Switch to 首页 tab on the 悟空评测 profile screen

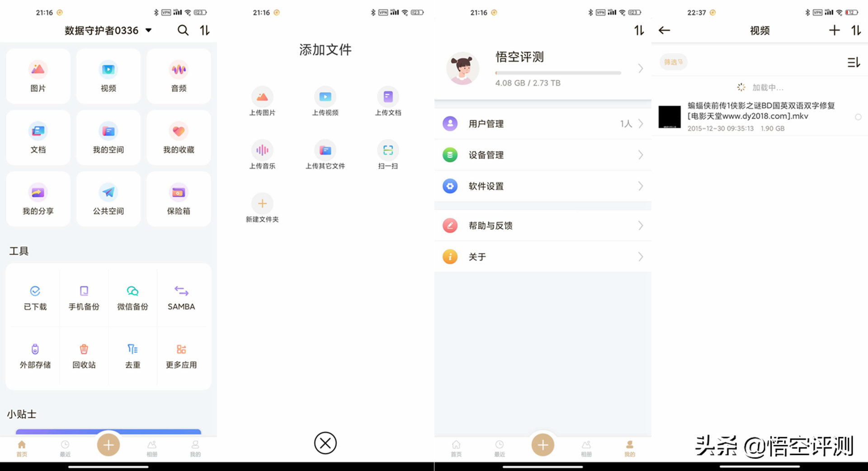[x=456, y=448]
